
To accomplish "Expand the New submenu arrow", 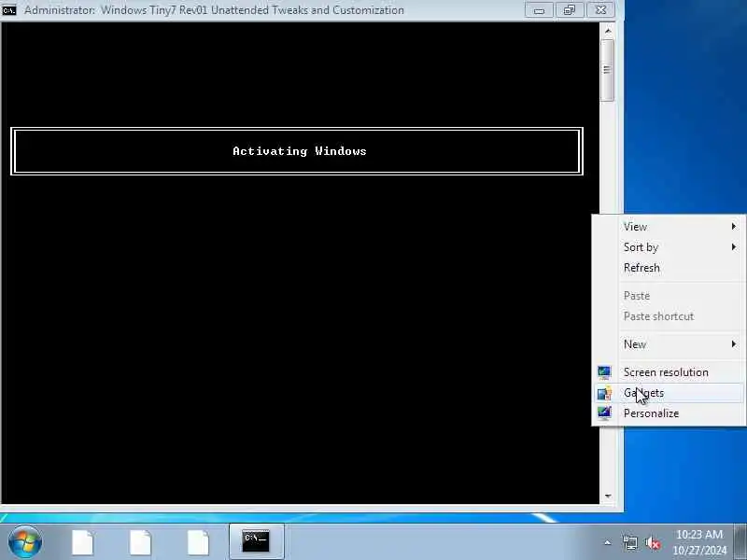I will point(734,344).
